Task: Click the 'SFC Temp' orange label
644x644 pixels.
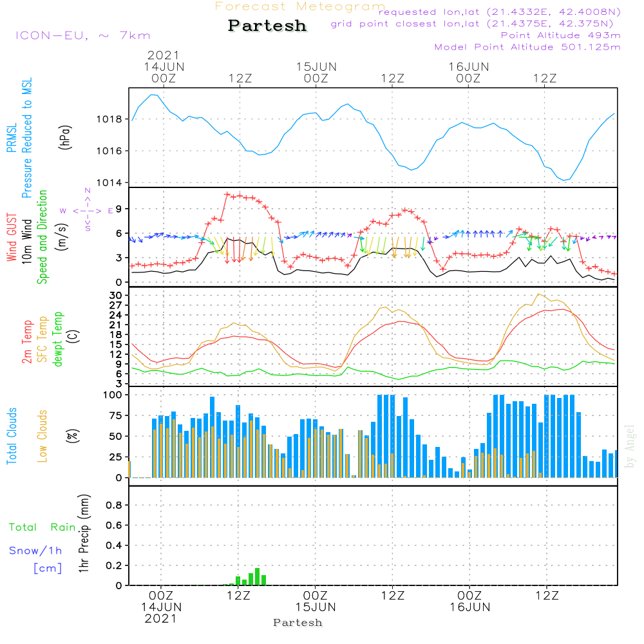Action: 43,339
